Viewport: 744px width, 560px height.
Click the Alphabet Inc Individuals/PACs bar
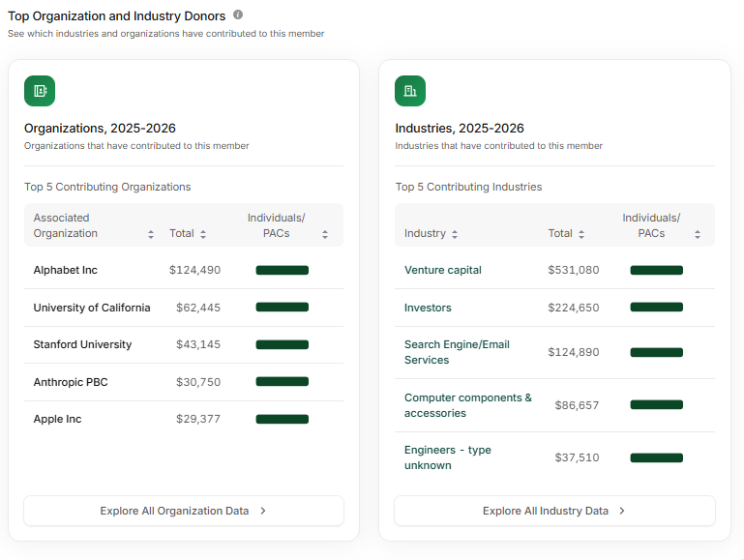tap(283, 270)
